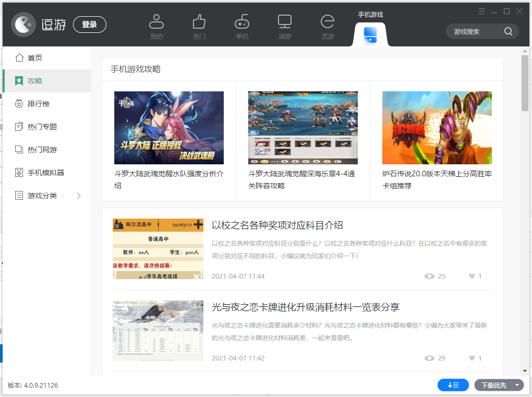Open the 光与夜之恋 materials table thumbnail
Image resolution: width=532 pixels, height=397 pixels.
(x=158, y=331)
